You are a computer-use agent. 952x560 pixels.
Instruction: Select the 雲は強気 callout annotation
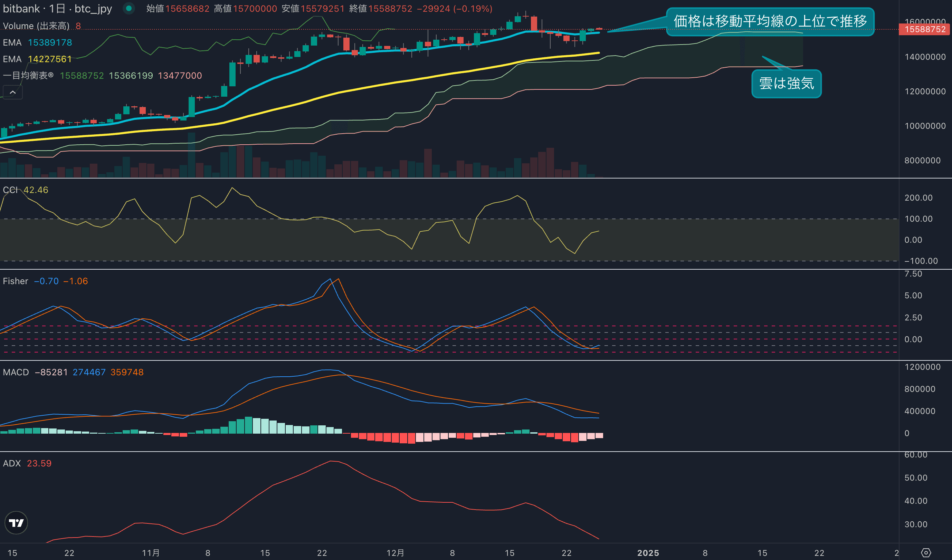[x=786, y=84]
